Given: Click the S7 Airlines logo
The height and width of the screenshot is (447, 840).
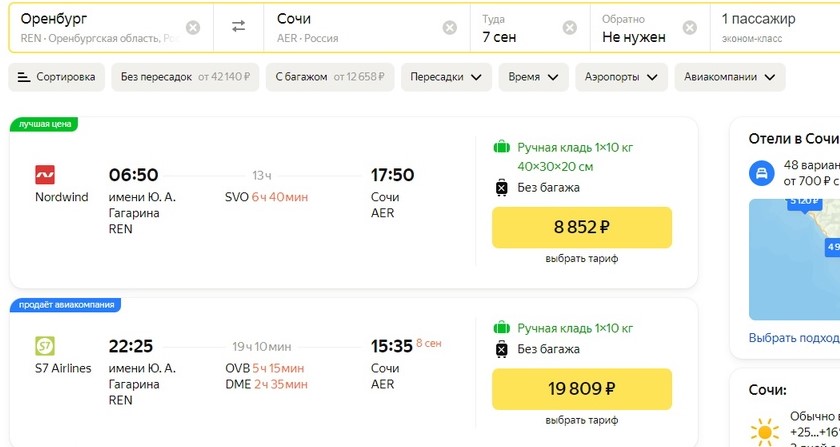Looking at the screenshot, I should (x=45, y=346).
